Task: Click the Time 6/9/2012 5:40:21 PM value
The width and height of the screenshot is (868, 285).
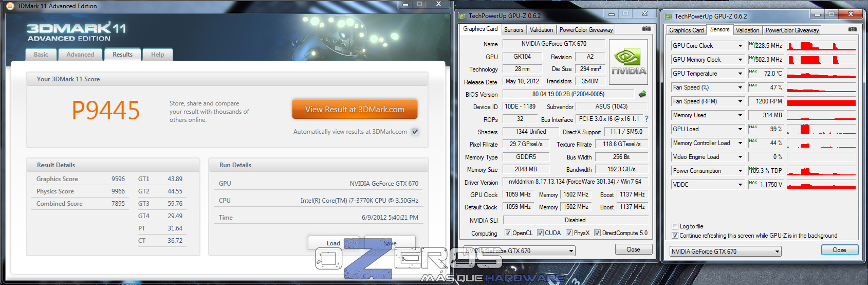Action: tap(390, 218)
